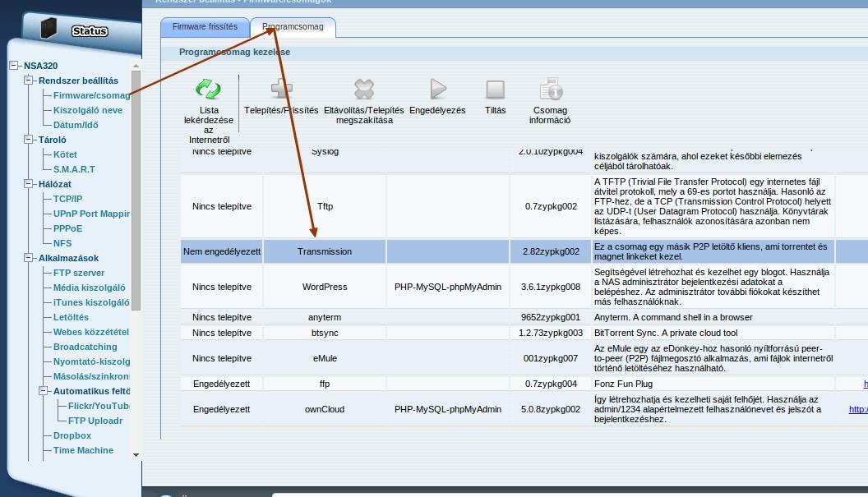Click the 5.0.8zypkg002 version cell

coord(551,409)
